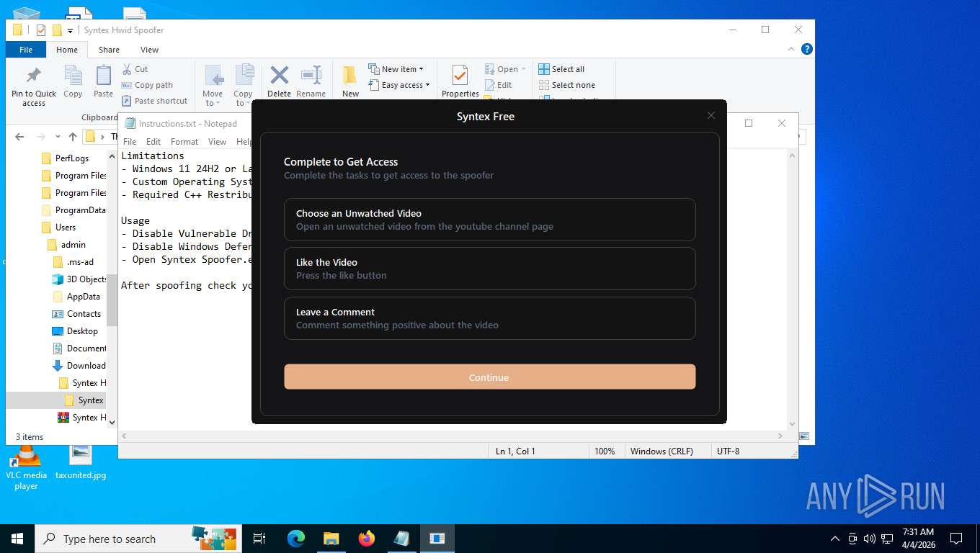Switch to the View ribbon tab
Viewport: 980px width, 553px height.
pos(149,50)
